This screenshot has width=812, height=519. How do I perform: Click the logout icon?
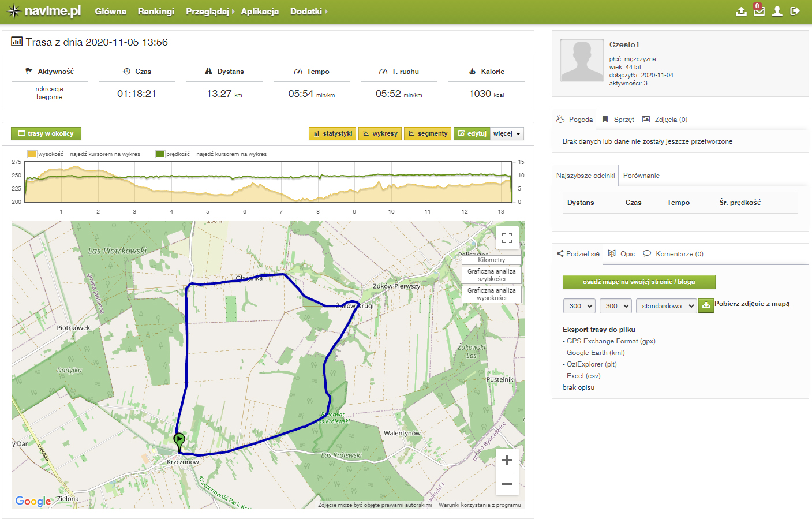tap(795, 11)
